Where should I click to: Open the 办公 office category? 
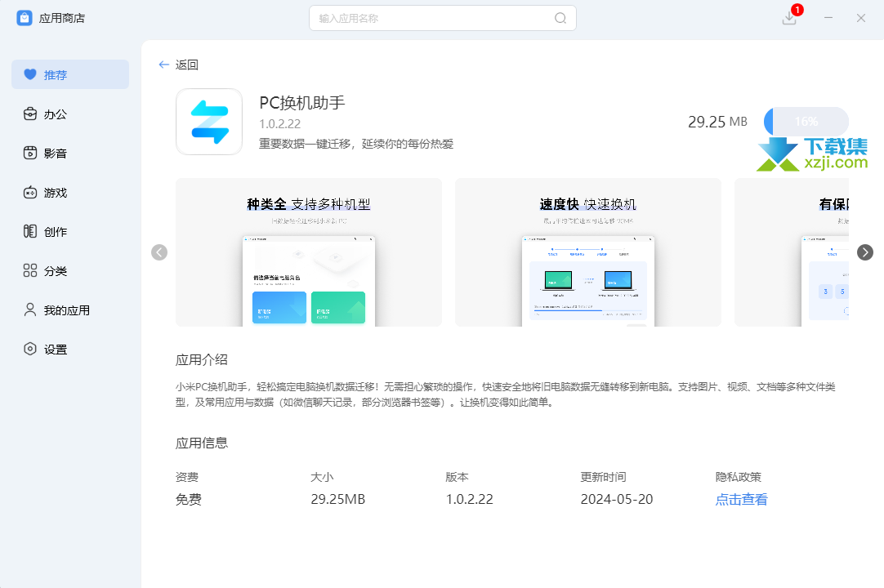[x=70, y=114]
